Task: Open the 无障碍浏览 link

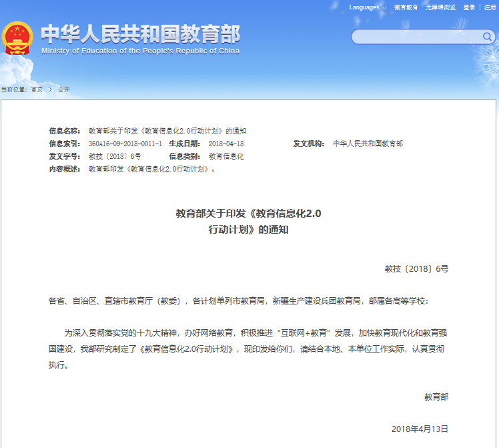Action: point(440,7)
